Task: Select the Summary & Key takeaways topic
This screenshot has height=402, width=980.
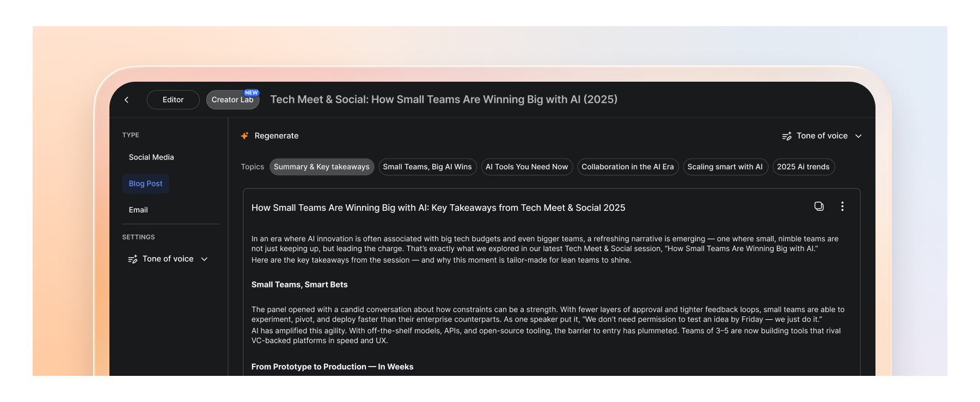Action: coord(322,167)
